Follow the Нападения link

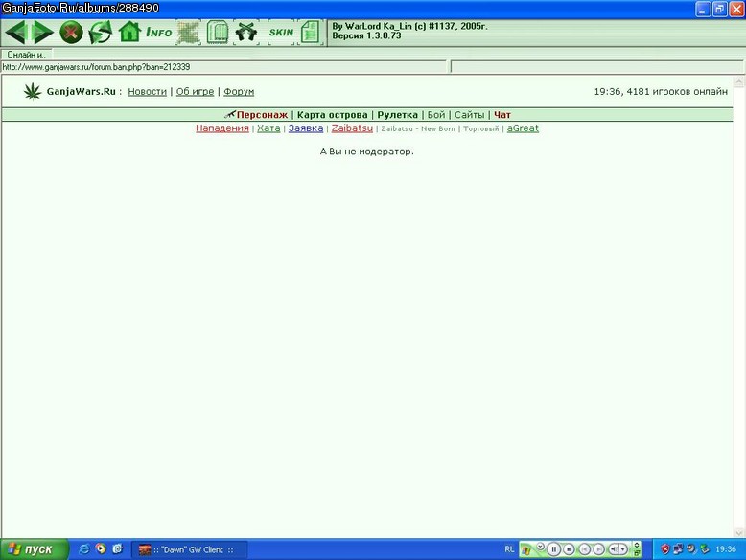click(222, 128)
